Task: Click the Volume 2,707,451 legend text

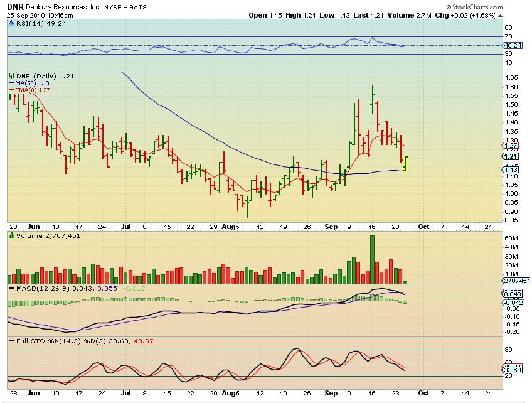Action: 48,235
